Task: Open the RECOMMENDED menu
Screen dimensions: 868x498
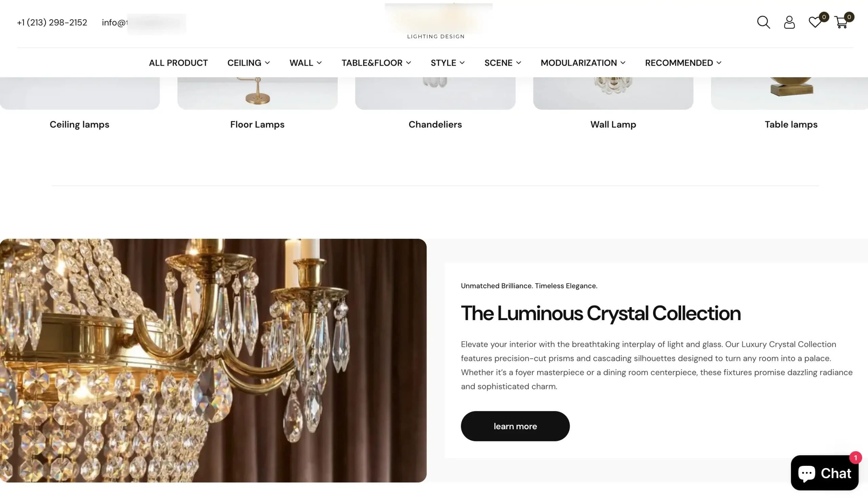Action: [x=683, y=63]
